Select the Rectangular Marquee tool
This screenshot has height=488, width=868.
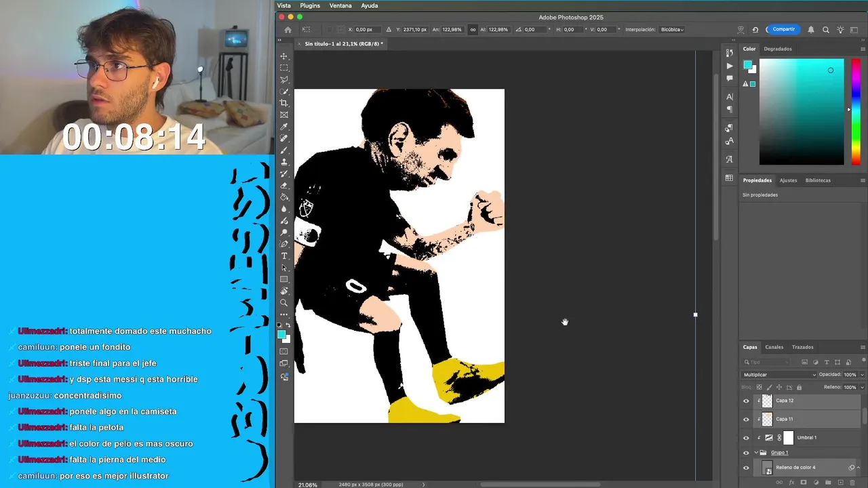(284, 68)
